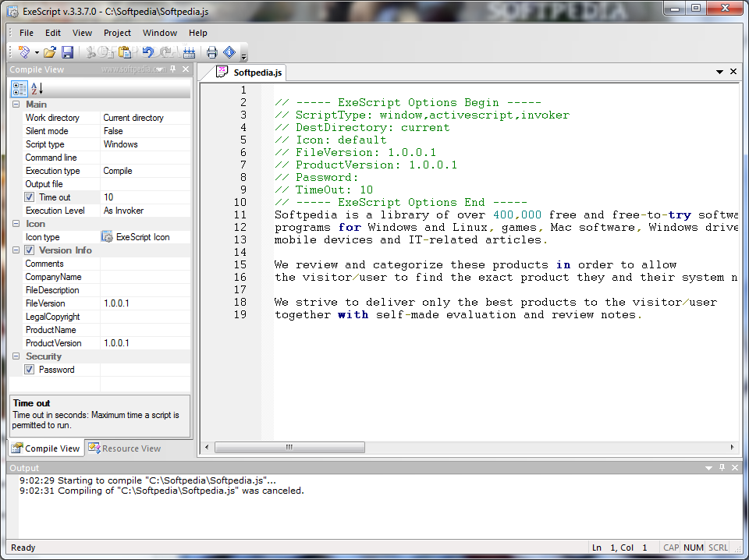Click the Paste clipboard icon
The width and height of the screenshot is (749, 560).
click(x=125, y=52)
